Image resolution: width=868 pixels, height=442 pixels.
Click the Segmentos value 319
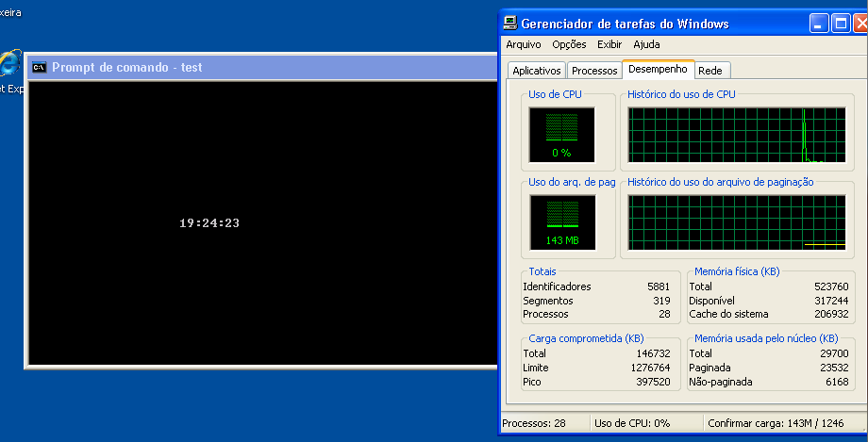pos(661,301)
